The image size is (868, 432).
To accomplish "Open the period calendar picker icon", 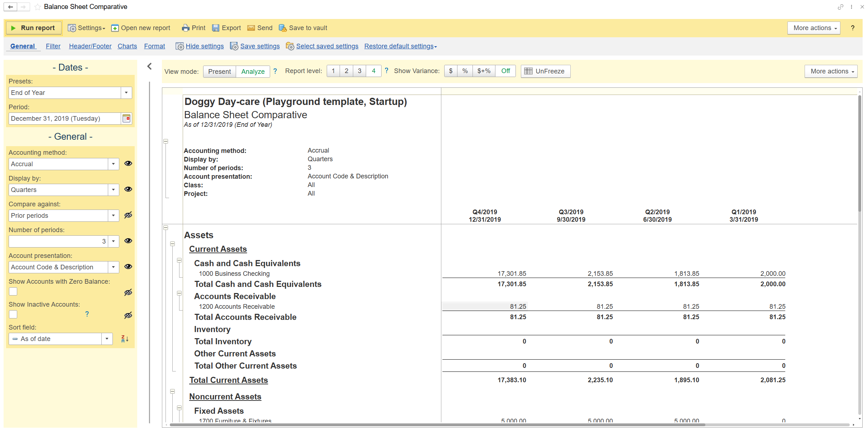I will tap(126, 119).
